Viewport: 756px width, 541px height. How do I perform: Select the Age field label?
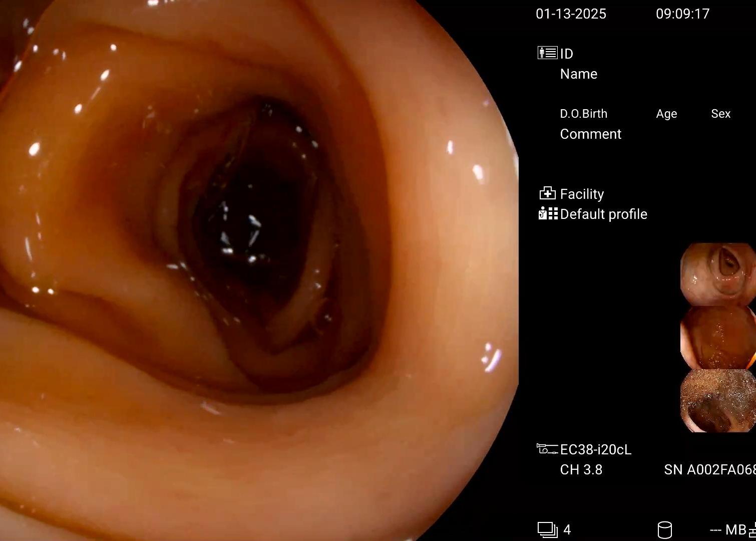[x=666, y=114]
